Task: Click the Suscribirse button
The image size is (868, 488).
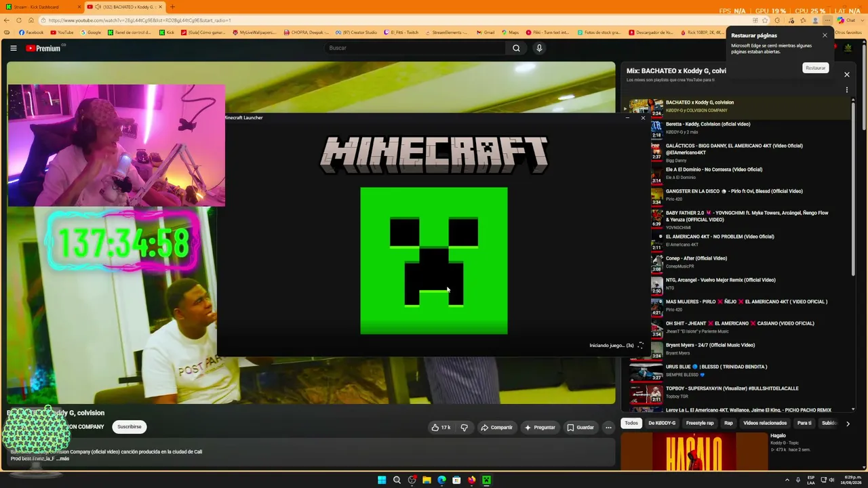Action: pyautogui.click(x=129, y=427)
